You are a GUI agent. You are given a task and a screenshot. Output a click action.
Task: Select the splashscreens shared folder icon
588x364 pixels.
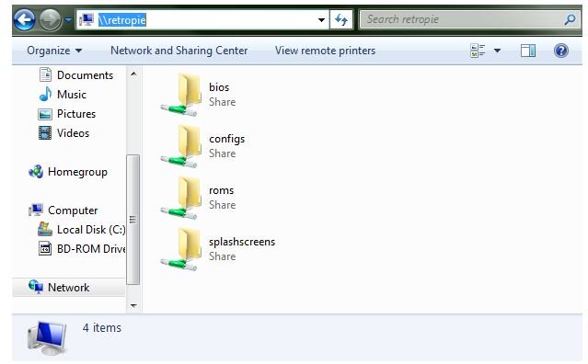[x=181, y=249]
